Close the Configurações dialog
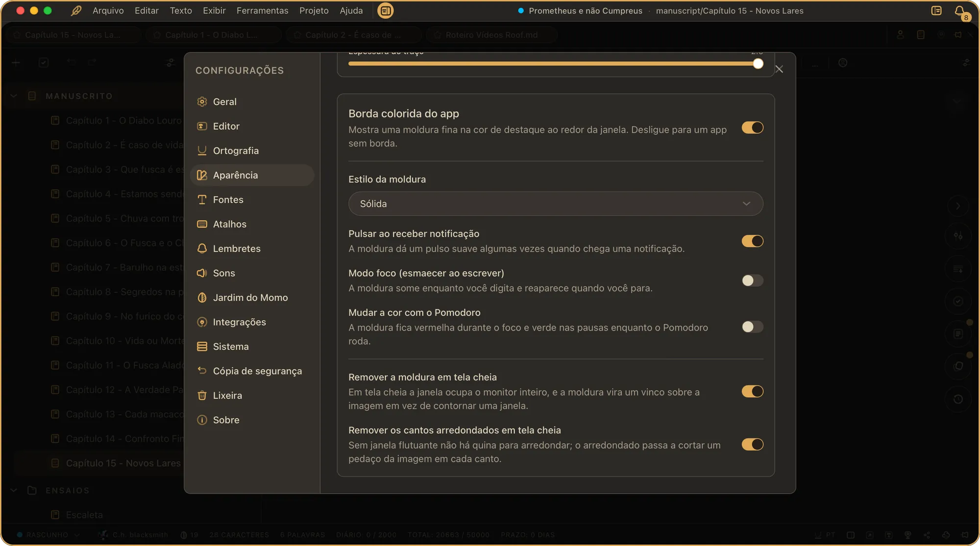 click(x=779, y=69)
